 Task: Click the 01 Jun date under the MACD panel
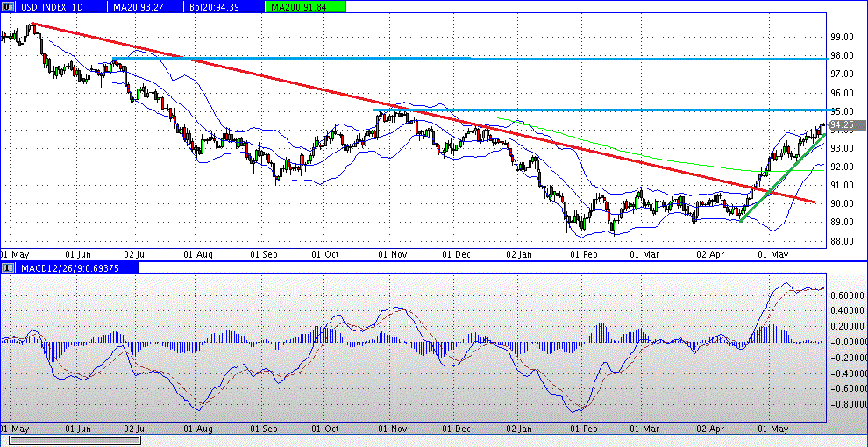[x=78, y=429]
